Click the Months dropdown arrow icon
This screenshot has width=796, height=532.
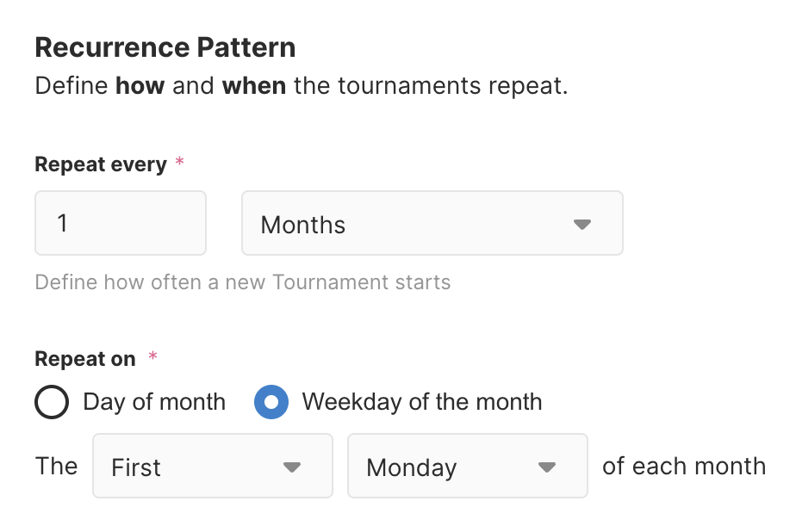[x=582, y=225]
